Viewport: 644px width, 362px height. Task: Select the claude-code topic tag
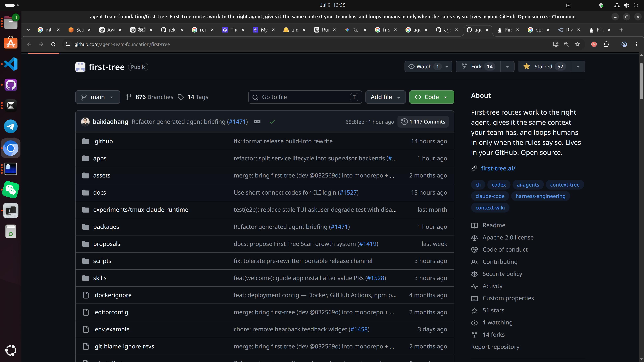pyautogui.click(x=490, y=196)
